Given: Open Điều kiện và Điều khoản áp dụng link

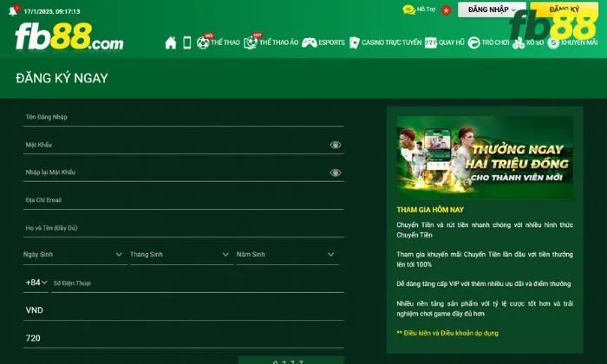Looking at the screenshot, I should click(447, 333).
